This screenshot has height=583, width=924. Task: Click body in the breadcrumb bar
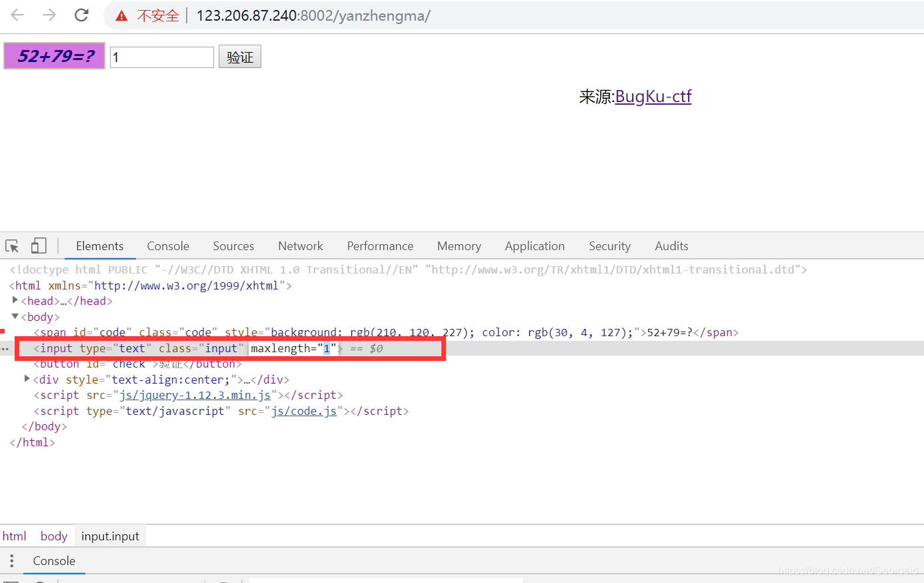tap(54, 536)
